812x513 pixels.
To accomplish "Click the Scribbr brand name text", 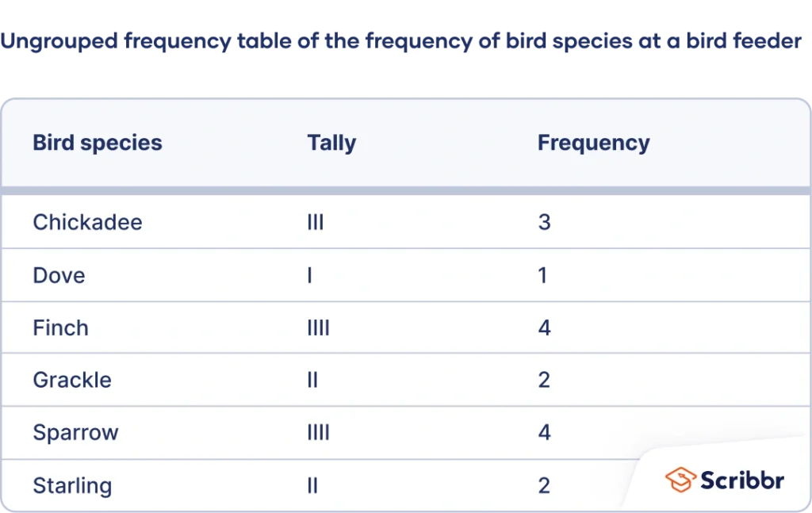I will (742, 480).
